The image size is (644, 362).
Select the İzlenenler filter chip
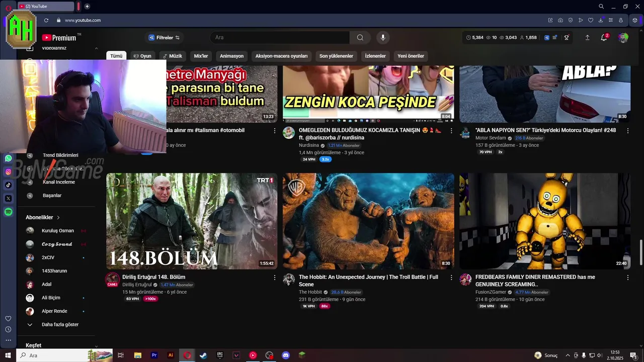375,56
